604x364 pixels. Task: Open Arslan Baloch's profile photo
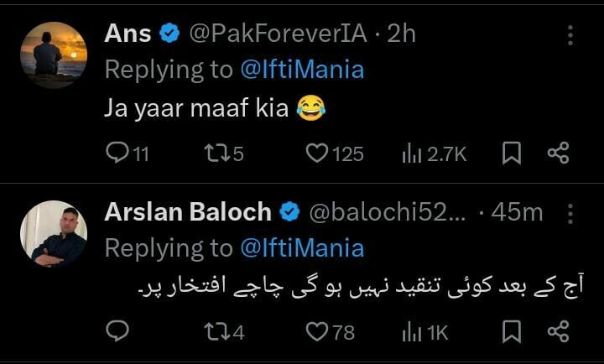pyautogui.click(x=53, y=234)
